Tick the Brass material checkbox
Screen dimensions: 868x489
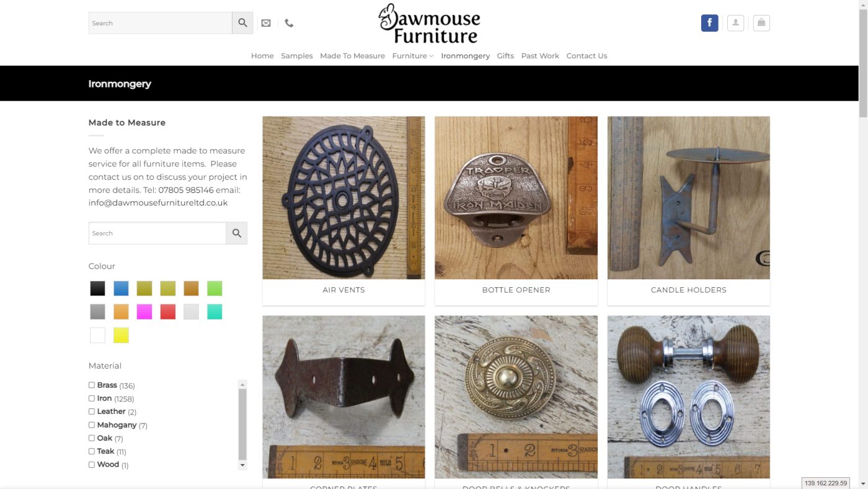tap(92, 385)
